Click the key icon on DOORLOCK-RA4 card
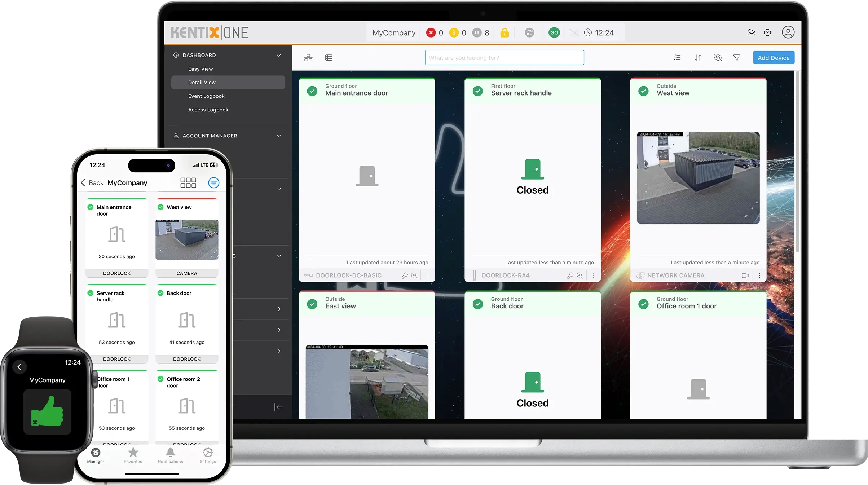Screen dimensions: 868x485 click(570, 275)
